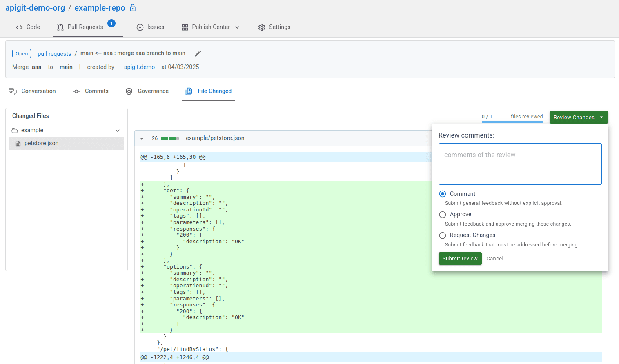Click the 'at 04/03/2025' creation date
This screenshot has width=619, height=364.
pos(180,67)
